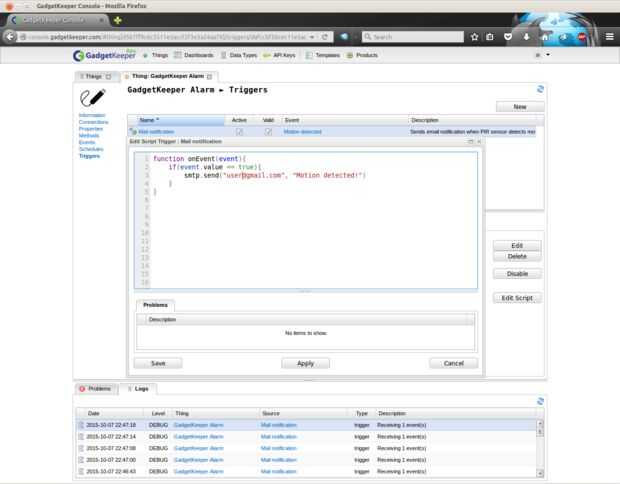Refresh the Triggers list with the blue icon
Screen dimensions: 620x484
pyautogui.click(x=540, y=89)
